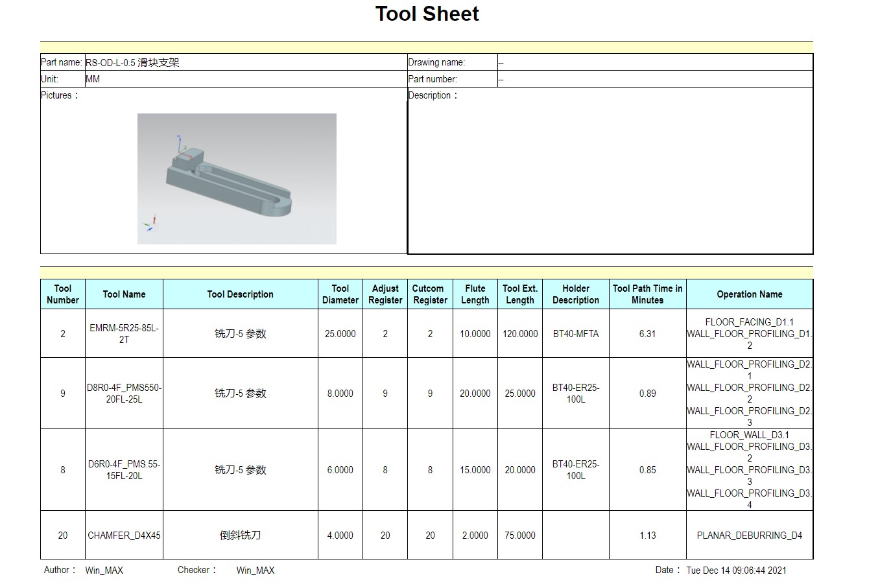Image resolution: width=891 pixels, height=588 pixels.
Task: Click the tool diameter 25.0000 cell
Action: point(340,334)
